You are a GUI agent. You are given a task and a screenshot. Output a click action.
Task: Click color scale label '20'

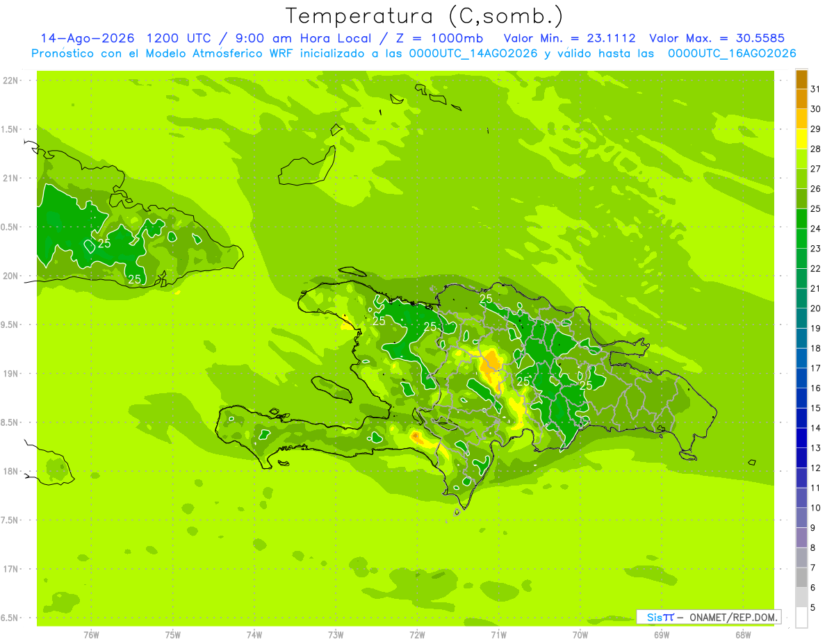[x=815, y=308]
